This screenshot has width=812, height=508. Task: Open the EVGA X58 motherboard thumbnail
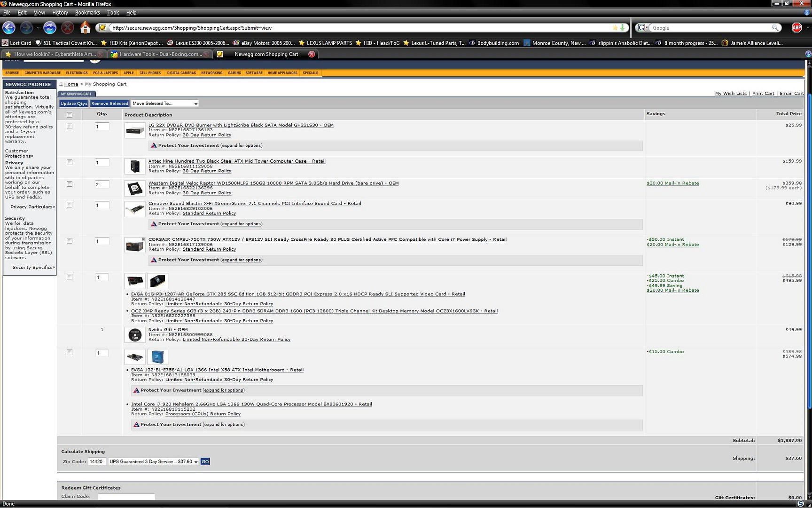(x=135, y=357)
